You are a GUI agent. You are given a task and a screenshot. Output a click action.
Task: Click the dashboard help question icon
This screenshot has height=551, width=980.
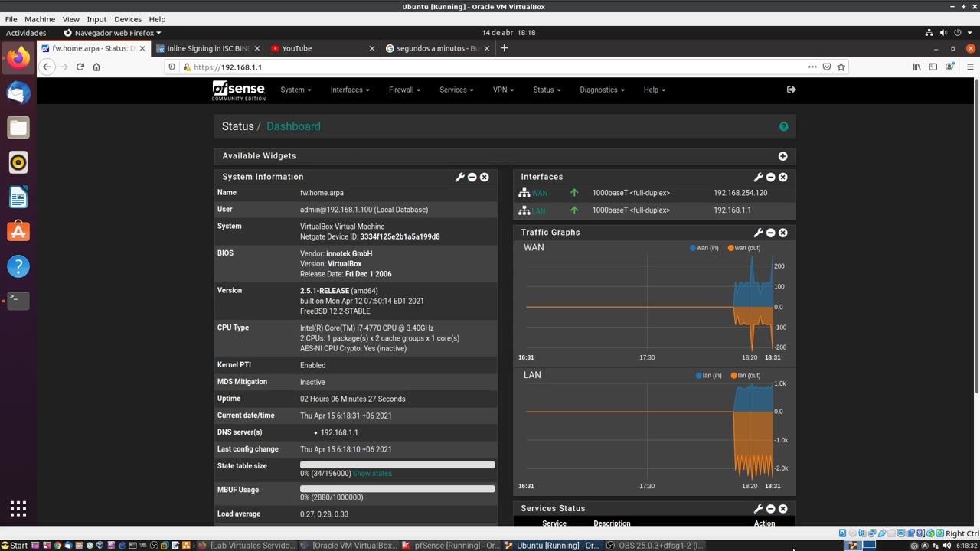(784, 127)
